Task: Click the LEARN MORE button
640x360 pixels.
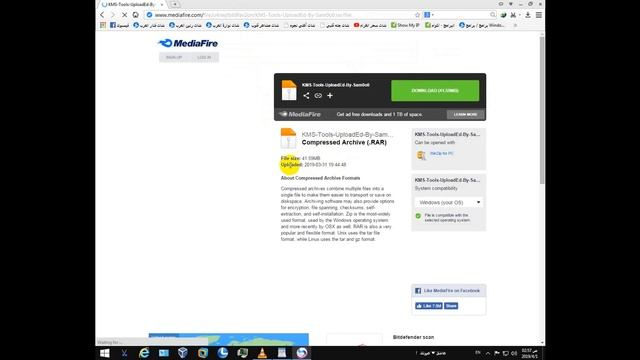Action: [x=465, y=114]
